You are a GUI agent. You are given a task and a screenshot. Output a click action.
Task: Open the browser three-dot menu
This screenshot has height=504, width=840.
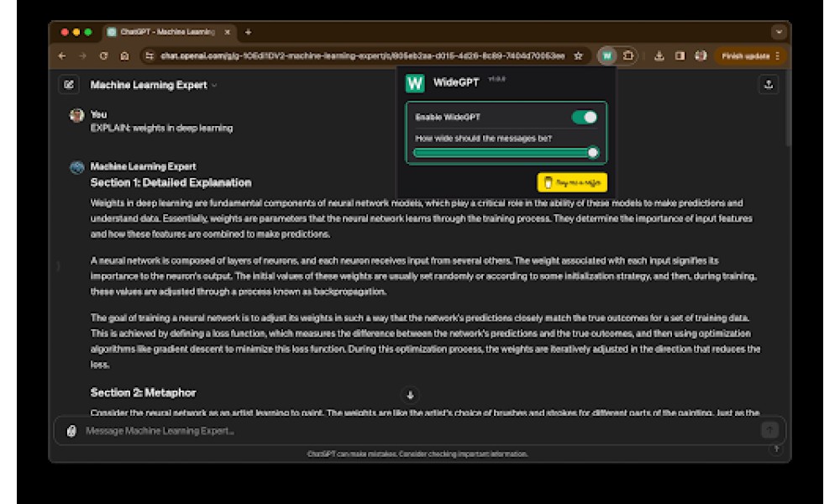777,55
